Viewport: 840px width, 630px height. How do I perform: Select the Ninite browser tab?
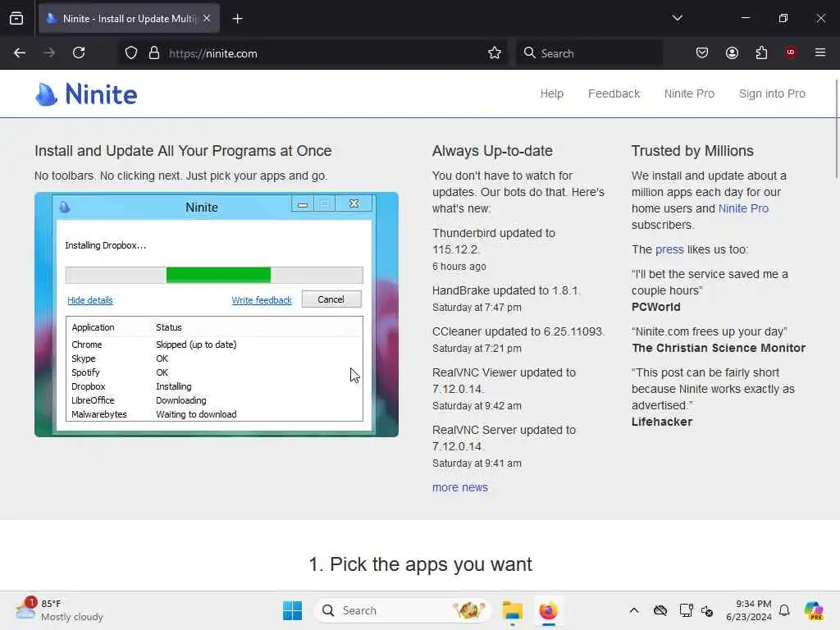click(x=129, y=19)
